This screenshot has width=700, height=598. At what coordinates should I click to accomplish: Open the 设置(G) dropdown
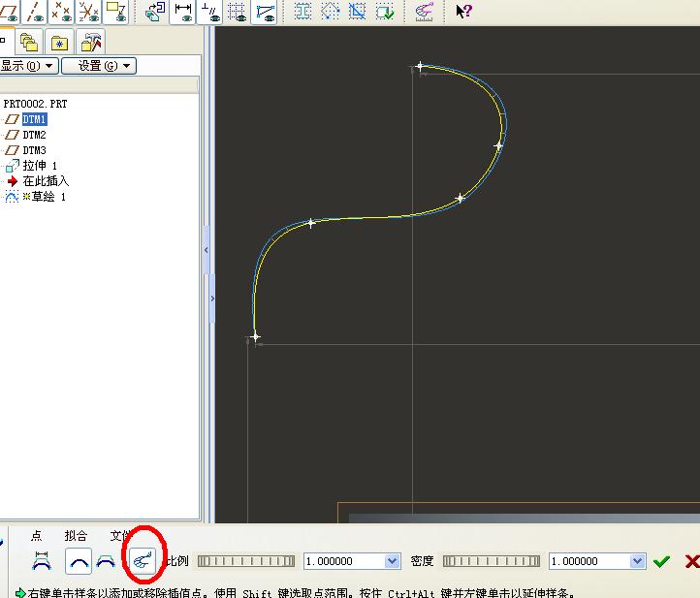point(99,66)
